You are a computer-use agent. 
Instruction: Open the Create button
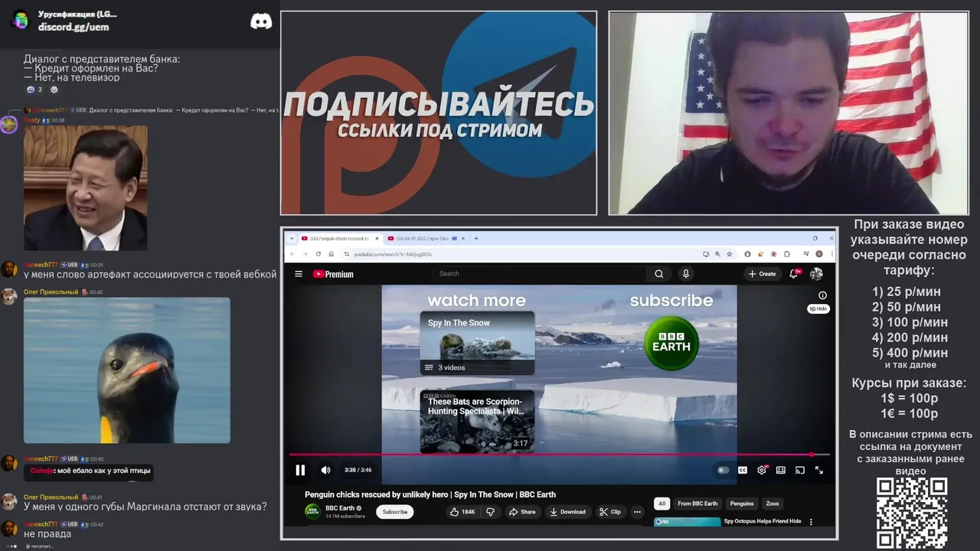pyautogui.click(x=762, y=273)
